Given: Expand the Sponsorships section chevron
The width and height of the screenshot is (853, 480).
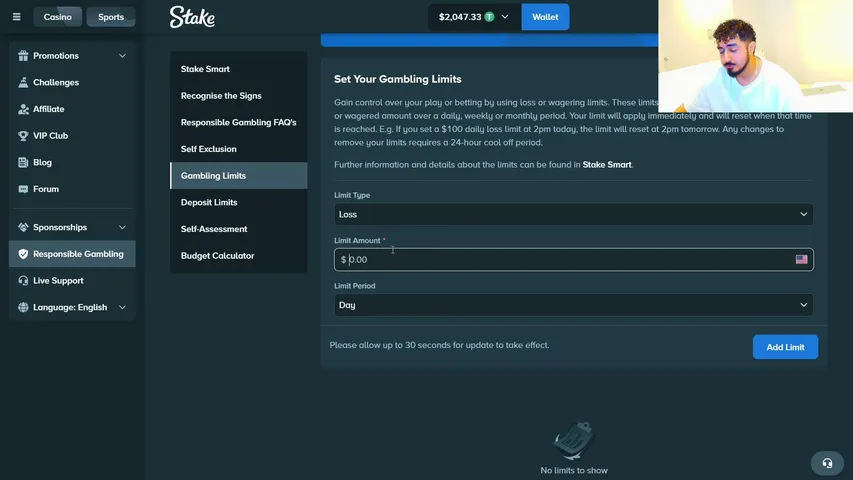Looking at the screenshot, I should tap(122, 227).
